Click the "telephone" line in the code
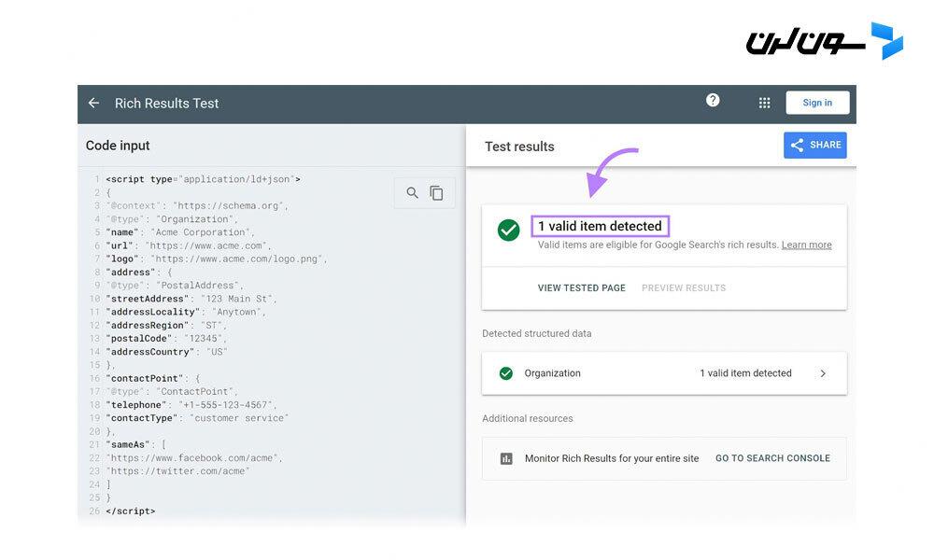934x560 pixels. click(191, 405)
